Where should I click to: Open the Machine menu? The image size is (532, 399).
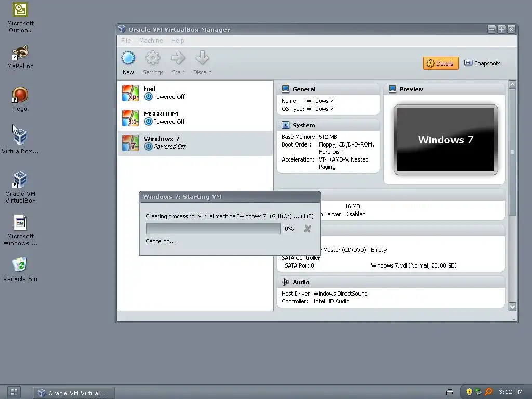[151, 41]
